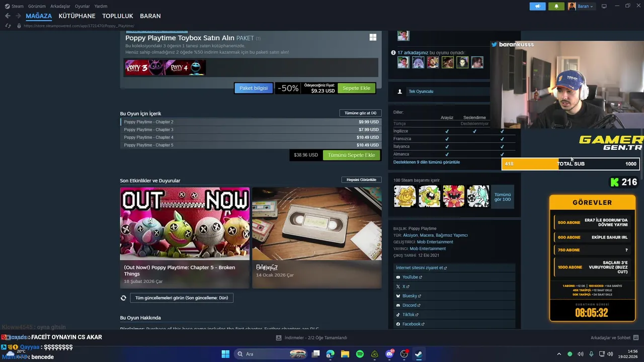Open the second Steam achievement icon

click(x=429, y=196)
